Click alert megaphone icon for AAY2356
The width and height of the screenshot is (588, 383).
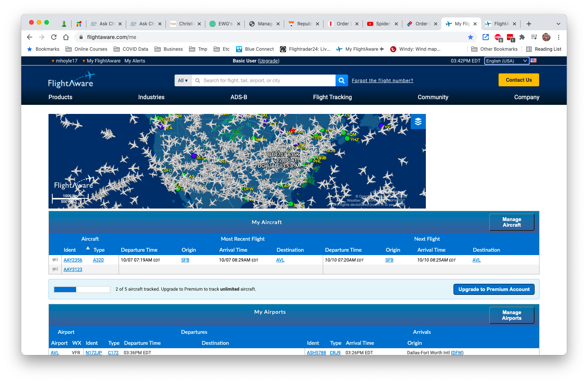click(x=55, y=260)
